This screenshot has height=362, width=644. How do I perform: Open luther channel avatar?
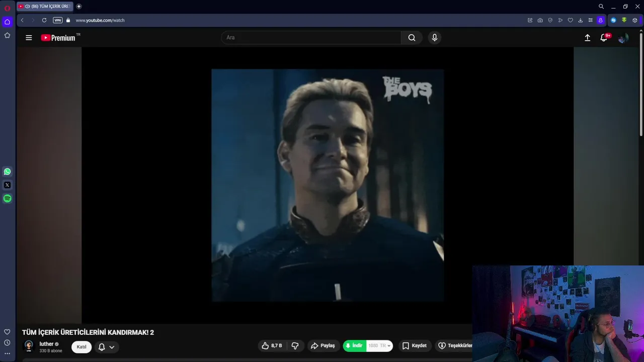point(29,346)
